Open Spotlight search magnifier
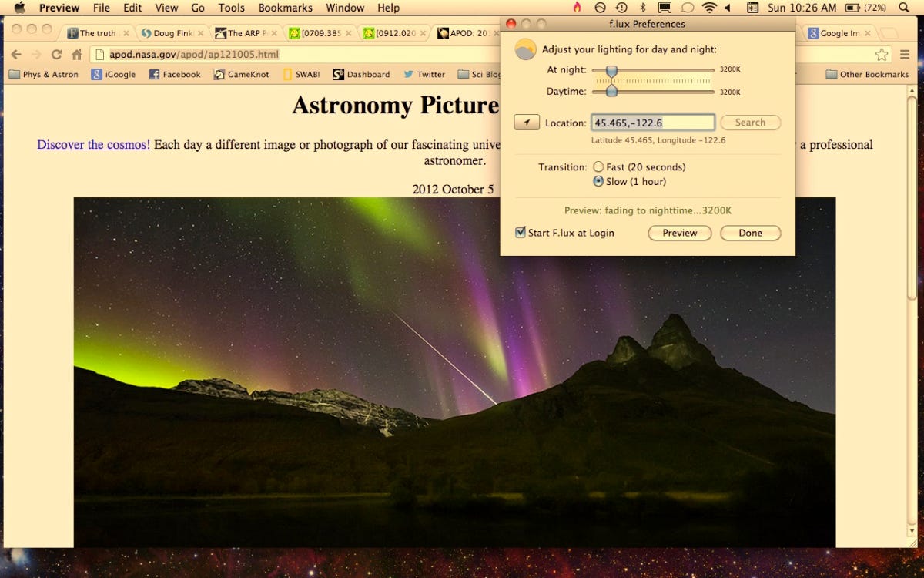Viewport: 924px width, 578px height. pyautogui.click(x=902, y=8)
